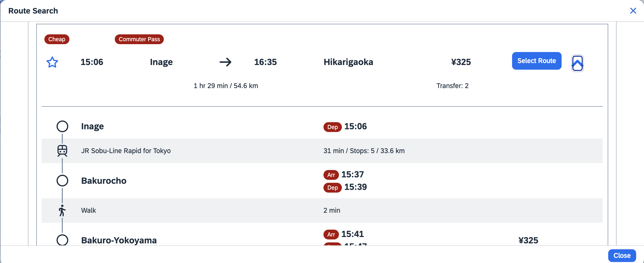
Task: Click the Hikarigaoka destination name
Action: (x=348, y=62)
